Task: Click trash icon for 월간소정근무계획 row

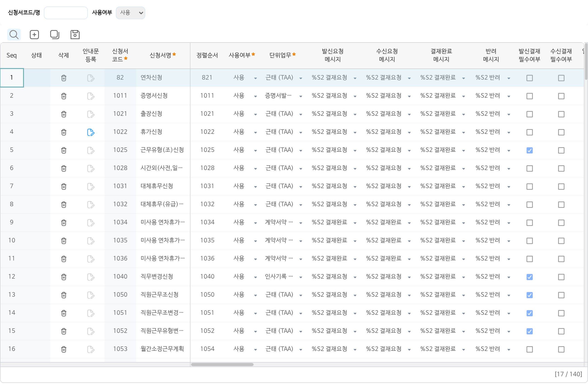Action: click(x=64, y=349)
